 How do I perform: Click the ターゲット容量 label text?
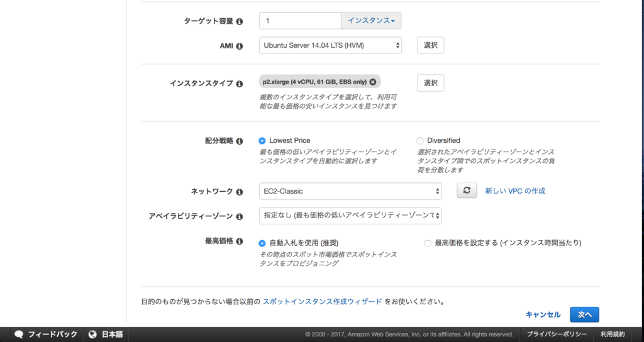coord(208,21)
